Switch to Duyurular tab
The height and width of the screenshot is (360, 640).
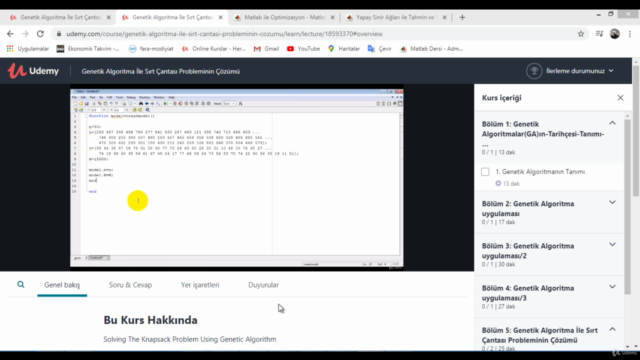263,285
